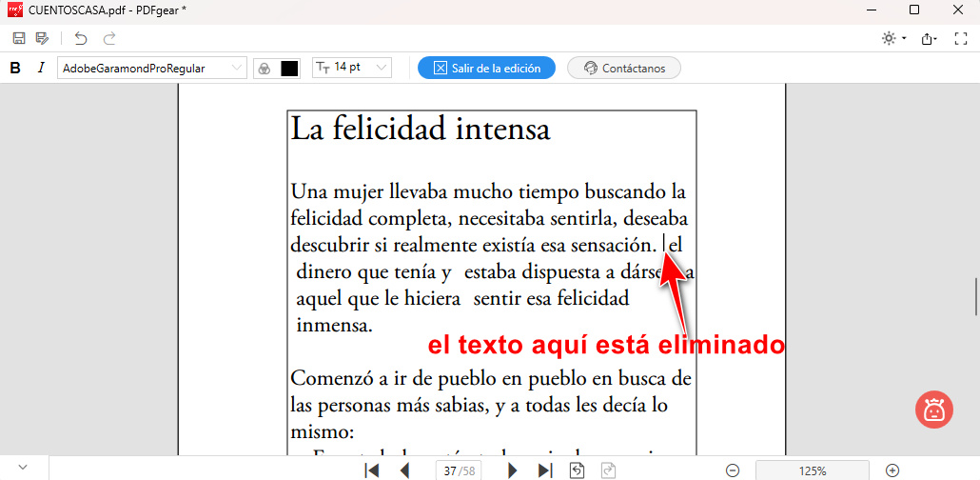Minimize the PDFgear window
This screenshot has height=480, width=980.
point(872,10)
